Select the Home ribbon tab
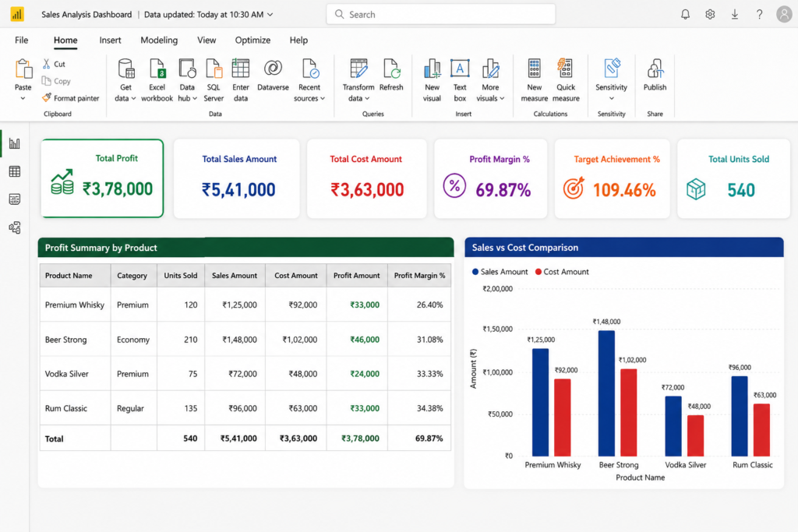The height and width of the screenshot is (532, 798). (x=65, y=41)
